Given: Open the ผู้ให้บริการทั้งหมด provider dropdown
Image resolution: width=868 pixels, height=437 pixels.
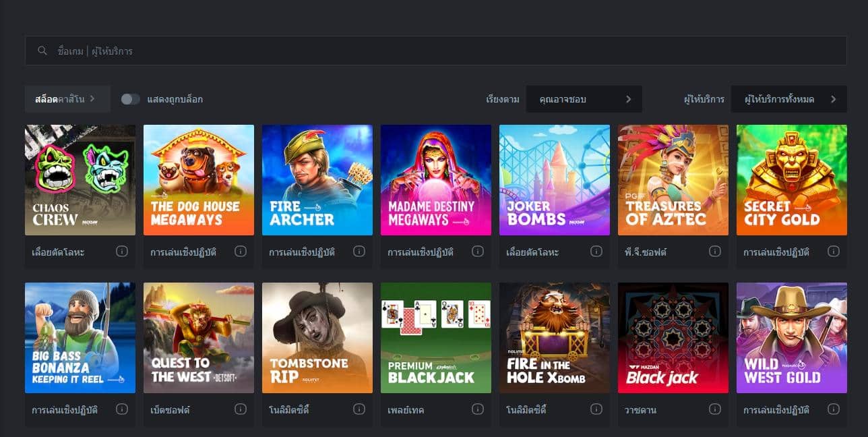Looking at the screenshot, I should click(789, 99).
